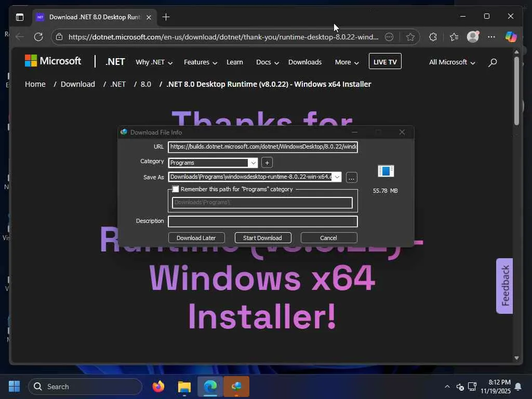Select the Download .NET 8.0 Desktop Runtime tab

pyautogui.click(x=95, y=17)
